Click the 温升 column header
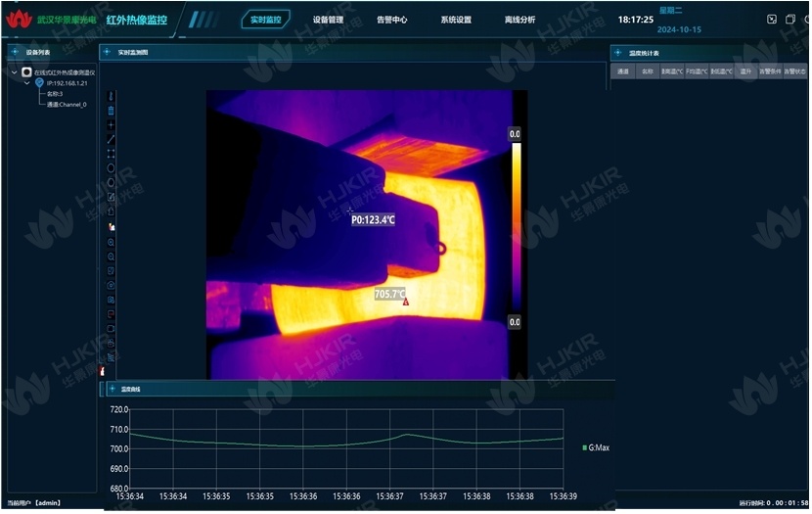This screenshot has width=812, height=514. [745, 71]
